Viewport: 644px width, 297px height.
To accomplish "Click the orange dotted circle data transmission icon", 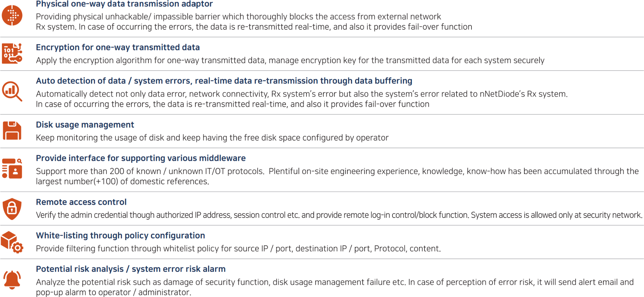I will [x=12, y=16].
